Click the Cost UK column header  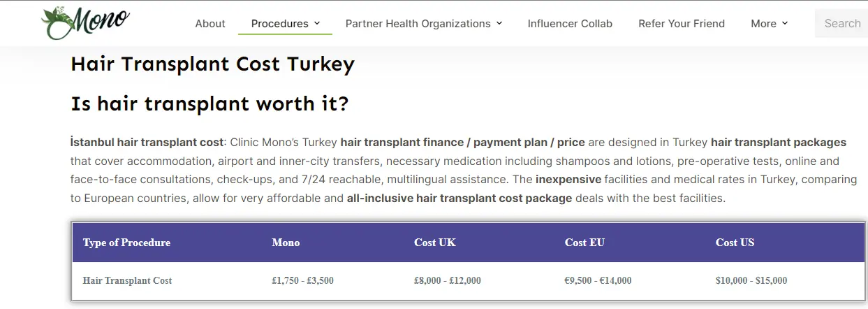coord(434,243)
